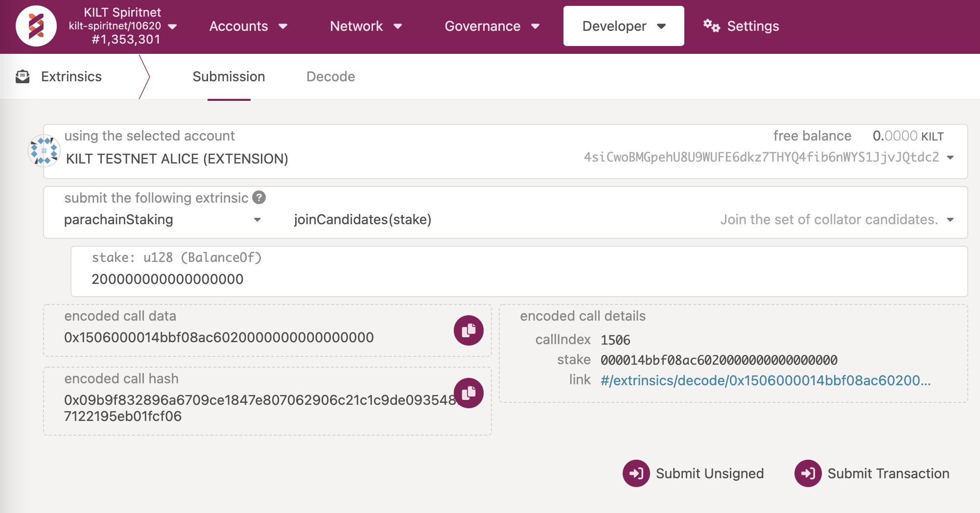980x513 pixels.
Task: Click the Extrinsics envelope icon
Action: click(23, 77)
